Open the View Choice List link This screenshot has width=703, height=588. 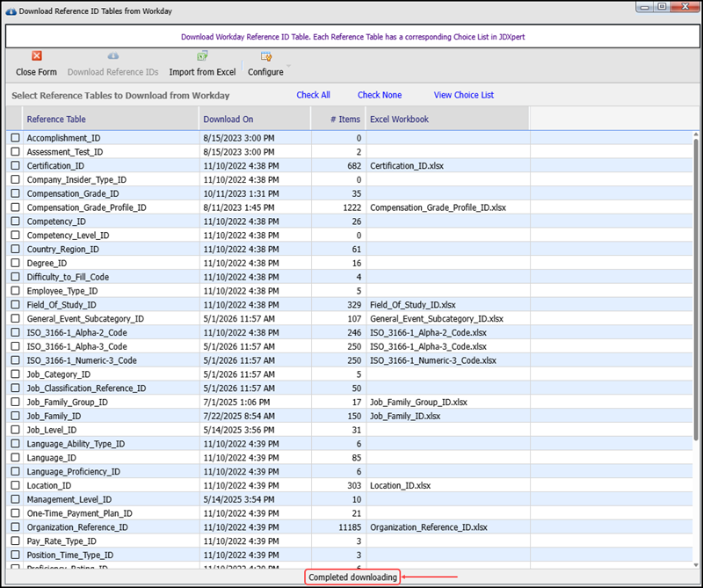point(464,95)
